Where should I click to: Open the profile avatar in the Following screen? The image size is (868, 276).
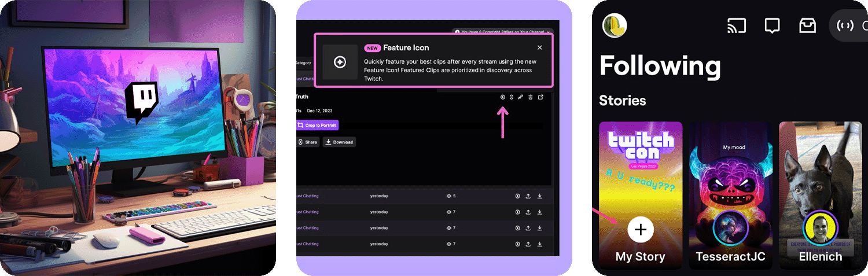pyautogui.click(x=615, y=25)
